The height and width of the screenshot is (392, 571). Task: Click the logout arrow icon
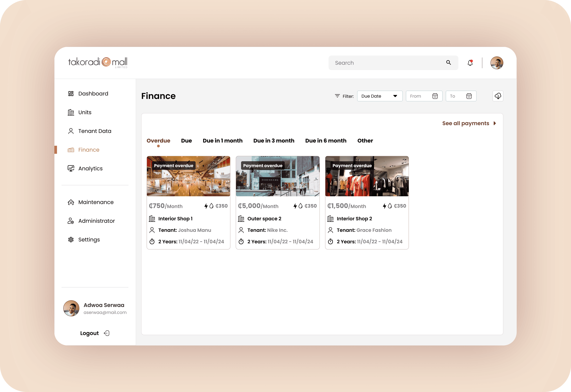point(107,333)
